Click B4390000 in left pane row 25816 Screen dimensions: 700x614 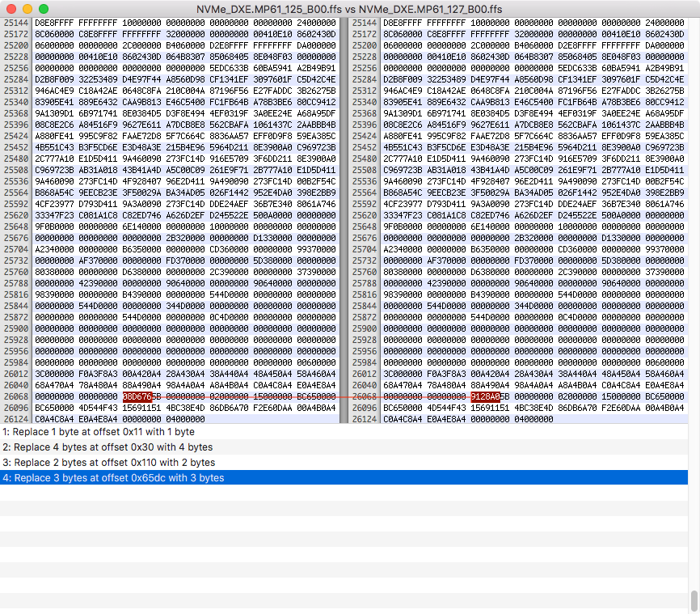pos(142,294)
